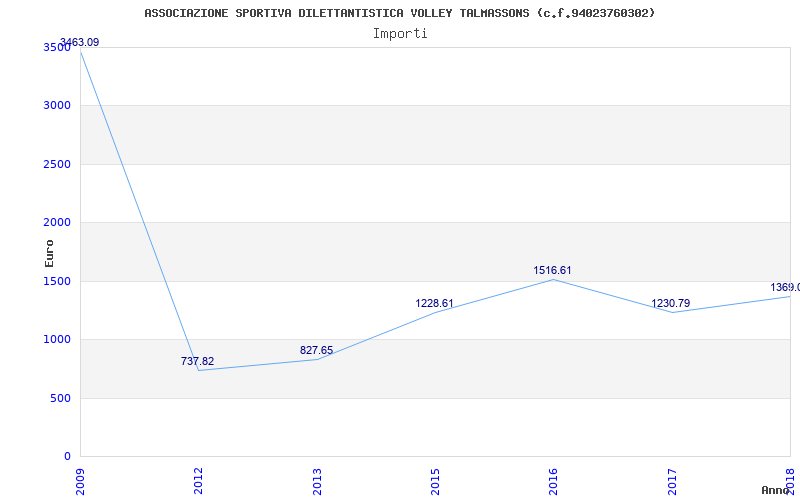Click the 737.82 data label
The width and height of the screenshot is (800, 500).
pos(197,361)
